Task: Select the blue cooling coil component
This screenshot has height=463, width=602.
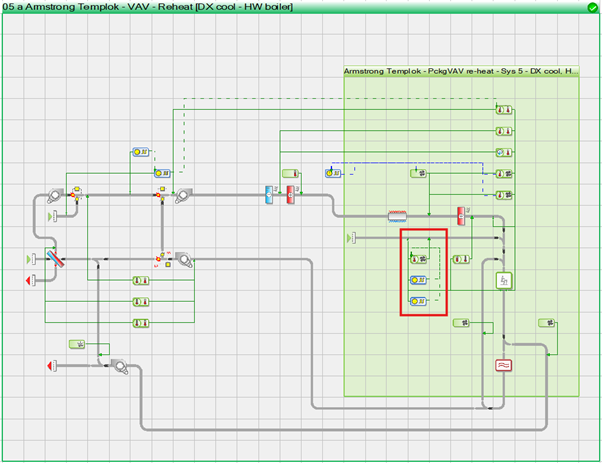Action: click(x=269, y=194)
